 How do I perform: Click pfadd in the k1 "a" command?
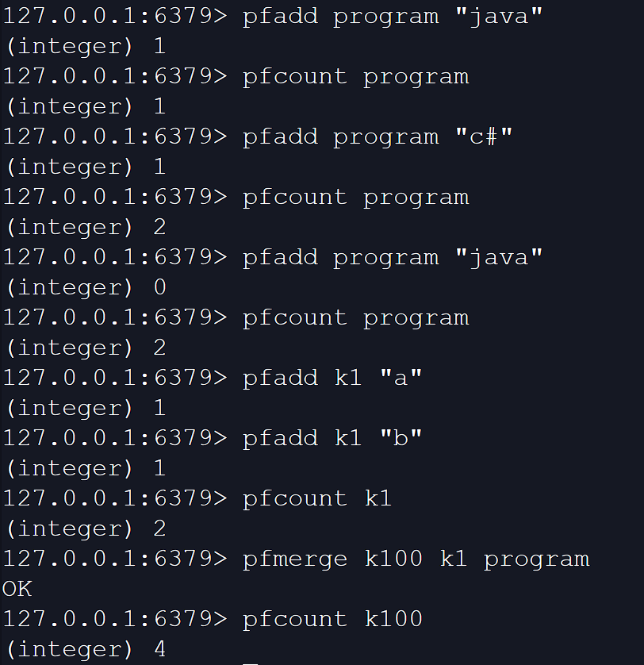coord(280,378)
